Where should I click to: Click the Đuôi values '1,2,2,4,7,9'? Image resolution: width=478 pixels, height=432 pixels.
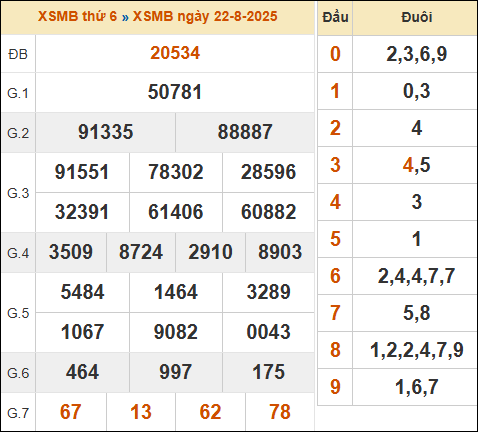pos(417,350)
